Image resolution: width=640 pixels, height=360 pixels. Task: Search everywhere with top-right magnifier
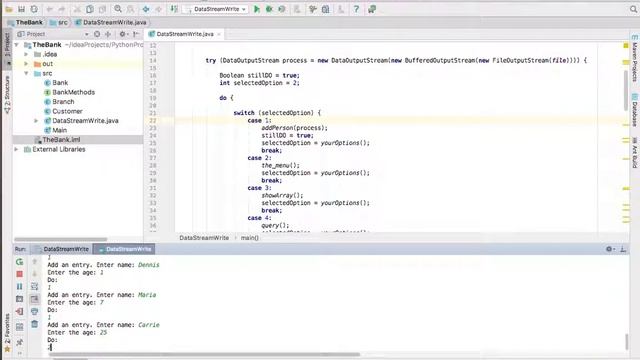coord(633,9)
